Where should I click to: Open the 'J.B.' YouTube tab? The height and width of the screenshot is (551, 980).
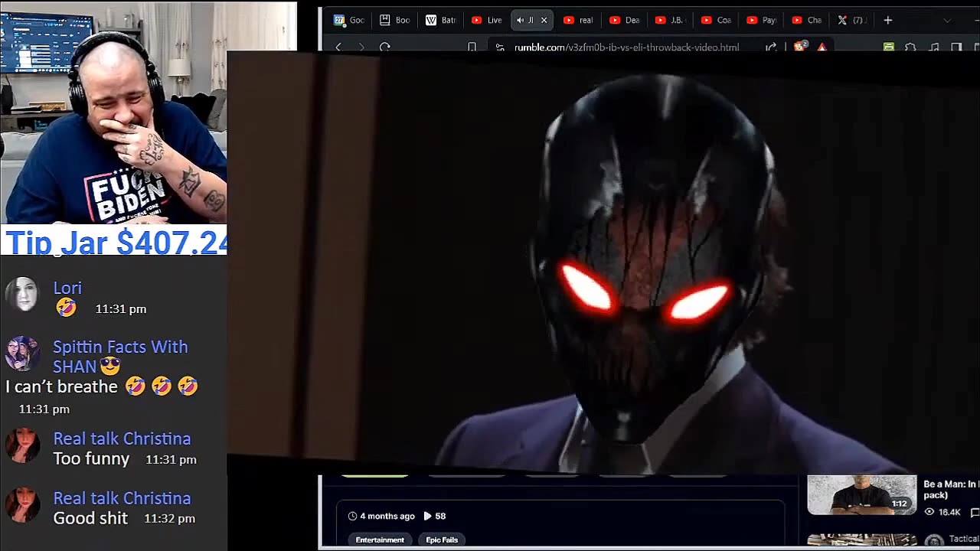(671, 20)
